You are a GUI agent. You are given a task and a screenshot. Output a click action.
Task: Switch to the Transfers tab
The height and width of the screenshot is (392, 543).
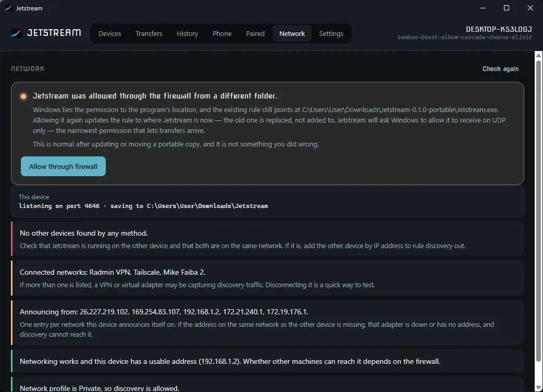click(x=149, y=33)
